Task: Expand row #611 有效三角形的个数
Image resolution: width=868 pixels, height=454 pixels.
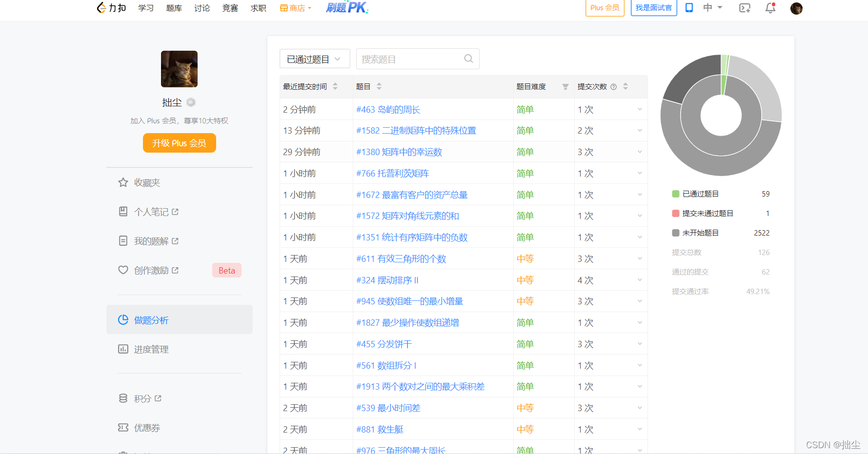Action: click(x=640, y=258)
